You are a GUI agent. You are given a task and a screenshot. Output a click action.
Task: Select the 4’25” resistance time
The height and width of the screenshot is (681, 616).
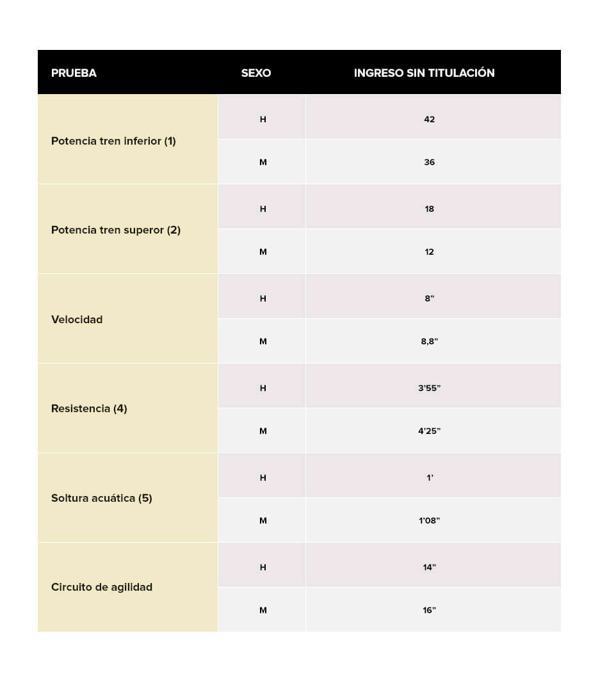[x=429, y=431]
